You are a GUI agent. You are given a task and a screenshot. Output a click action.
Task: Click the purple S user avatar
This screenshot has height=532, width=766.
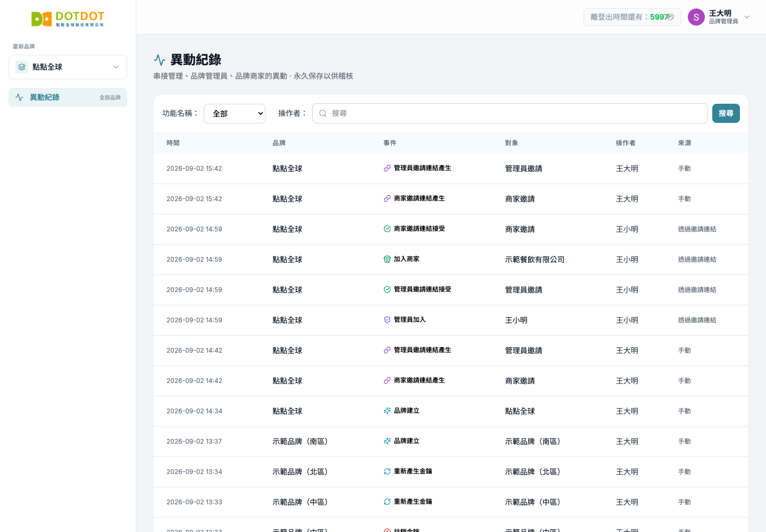point(696,17)
